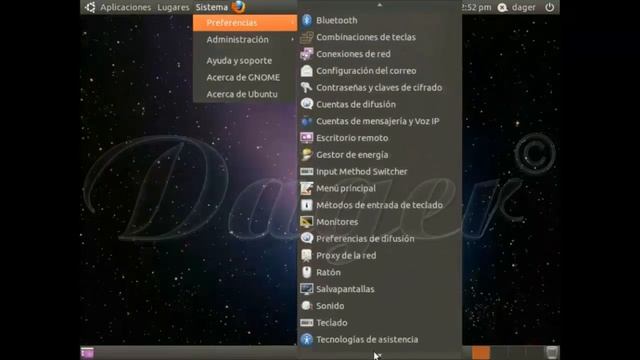Select Tecnologías de asistencia entry
Image resolution: width=640 pixels, height=360 pixels.
379,339
